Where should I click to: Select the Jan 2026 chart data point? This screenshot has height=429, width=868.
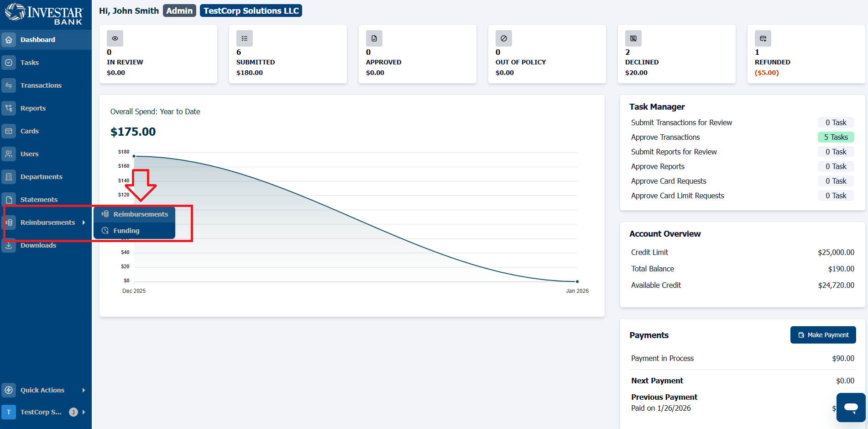[577, 281]
